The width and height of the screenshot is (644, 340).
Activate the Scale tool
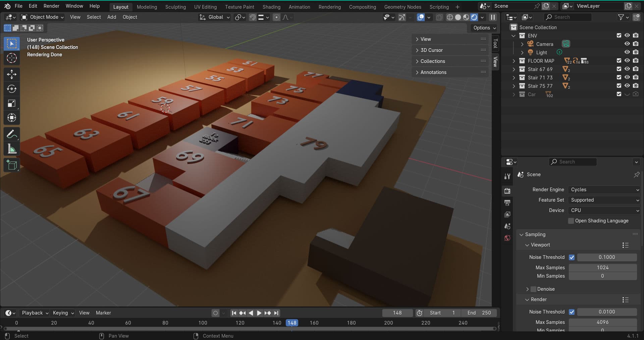(x=12, y=103)
